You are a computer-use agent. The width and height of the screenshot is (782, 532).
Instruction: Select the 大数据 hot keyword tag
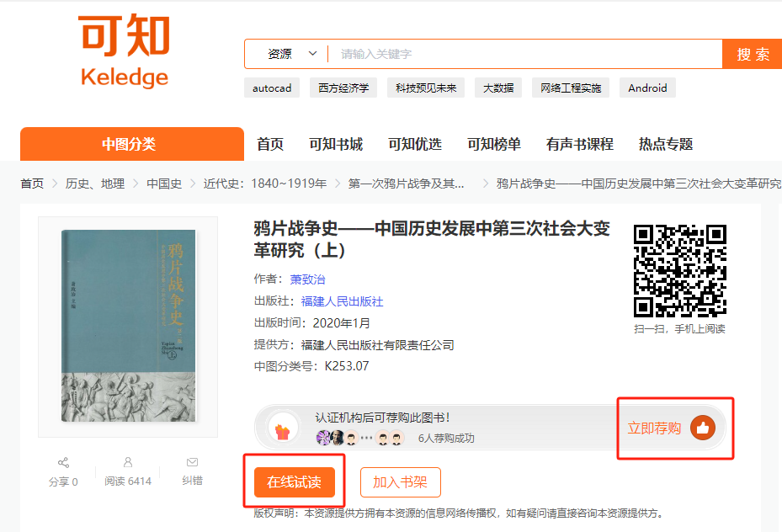[498, 88]
